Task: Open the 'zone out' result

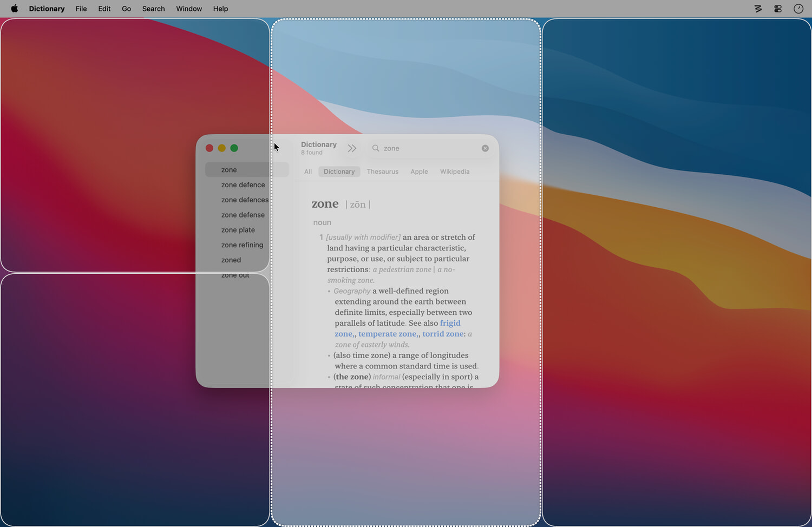Action: 235,275
